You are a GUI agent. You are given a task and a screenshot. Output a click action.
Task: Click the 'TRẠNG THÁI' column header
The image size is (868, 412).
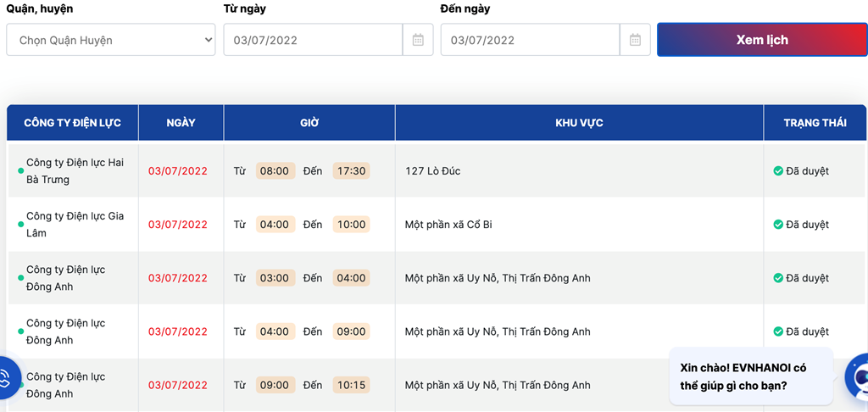[815, 123]
